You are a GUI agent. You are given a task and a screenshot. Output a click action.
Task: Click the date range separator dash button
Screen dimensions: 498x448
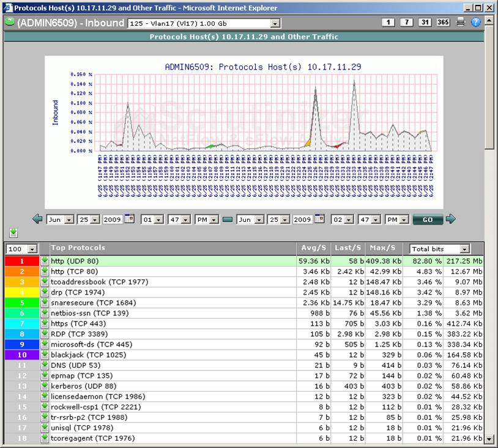228,219
